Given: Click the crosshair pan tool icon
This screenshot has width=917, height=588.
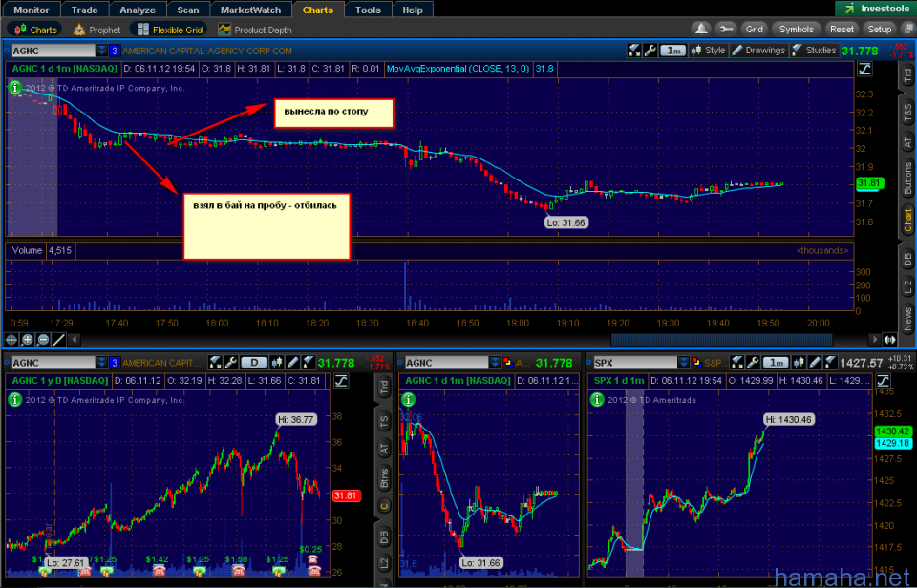Looking at the screenshot, I should click(x=11, y=340).
